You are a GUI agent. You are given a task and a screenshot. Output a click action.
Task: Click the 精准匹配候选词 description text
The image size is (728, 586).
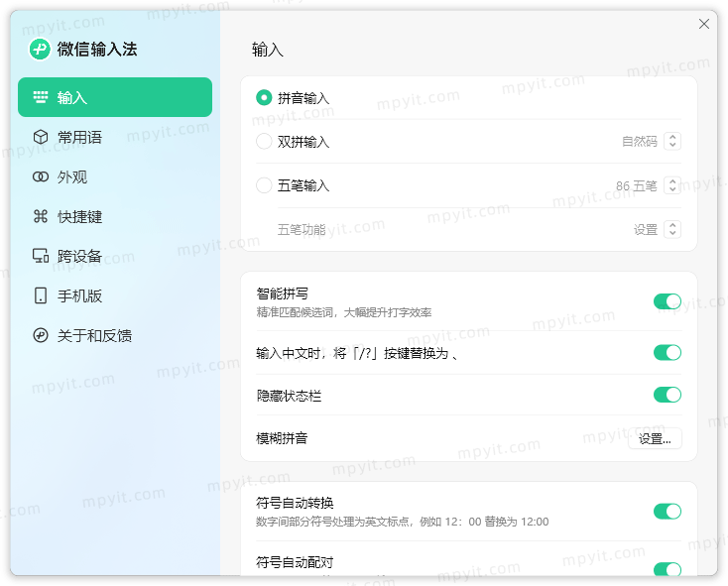click(343, 312)
